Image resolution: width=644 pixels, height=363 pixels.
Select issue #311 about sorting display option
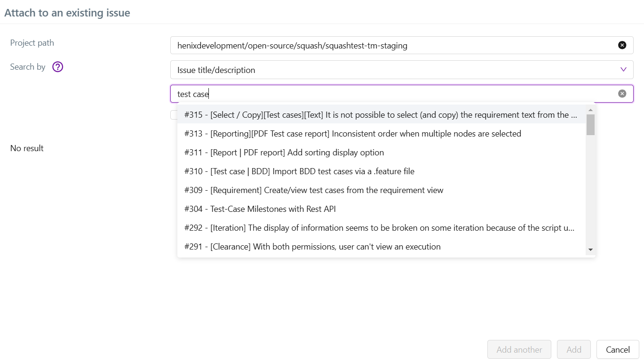(x=284, y=152)
